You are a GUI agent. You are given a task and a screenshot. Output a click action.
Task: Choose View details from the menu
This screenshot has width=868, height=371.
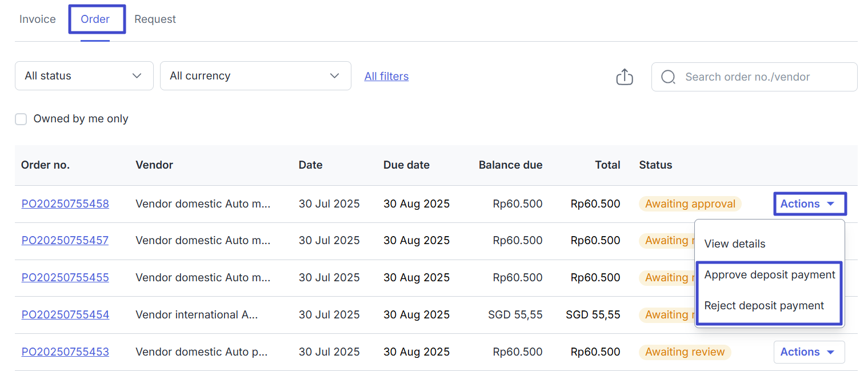click(735, 244)
